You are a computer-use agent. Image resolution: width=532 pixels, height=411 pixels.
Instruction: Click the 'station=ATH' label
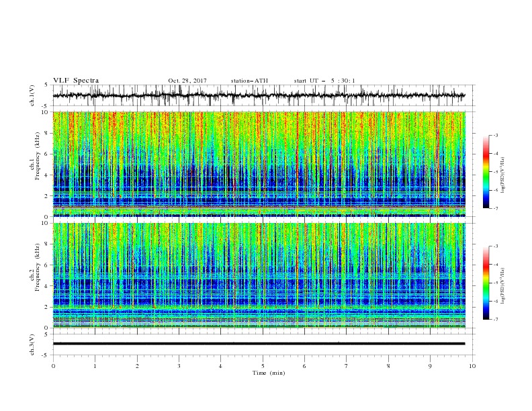tap(249, 81)
